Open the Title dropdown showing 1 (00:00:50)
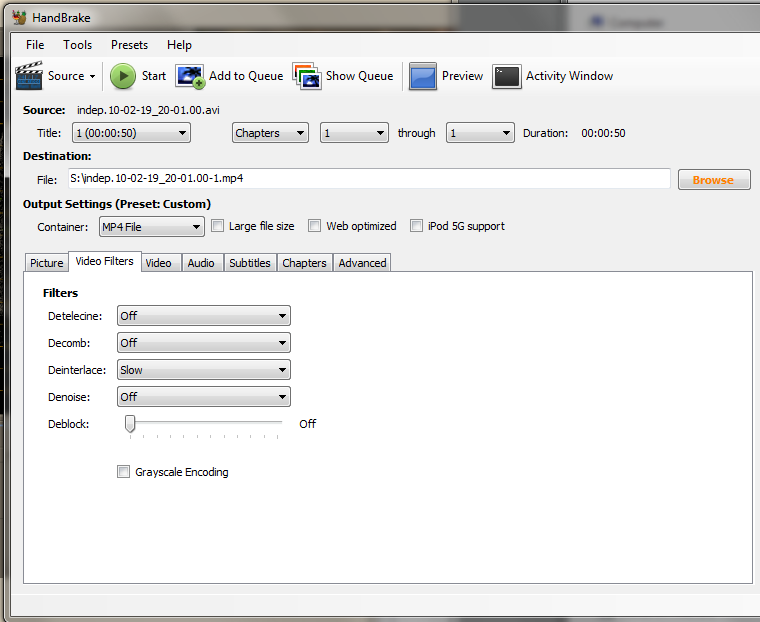Viewport: 760px width, 622px height. 131,133
